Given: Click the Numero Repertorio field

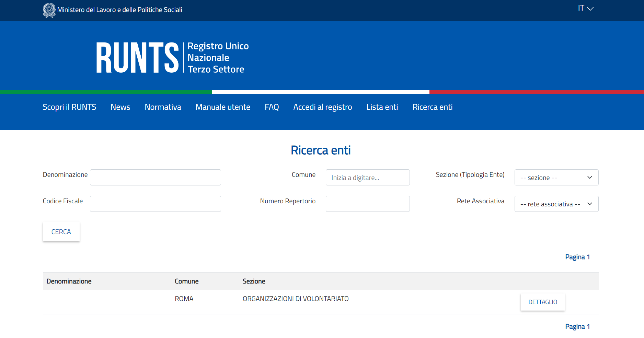Looking at the screenshot, I should click(x=368, y=204).
